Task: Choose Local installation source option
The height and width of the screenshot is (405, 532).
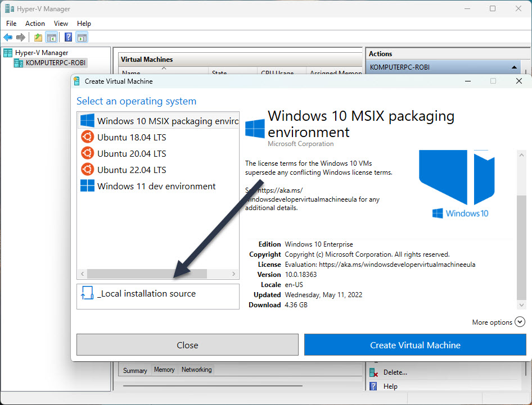Action: (157, 293)
